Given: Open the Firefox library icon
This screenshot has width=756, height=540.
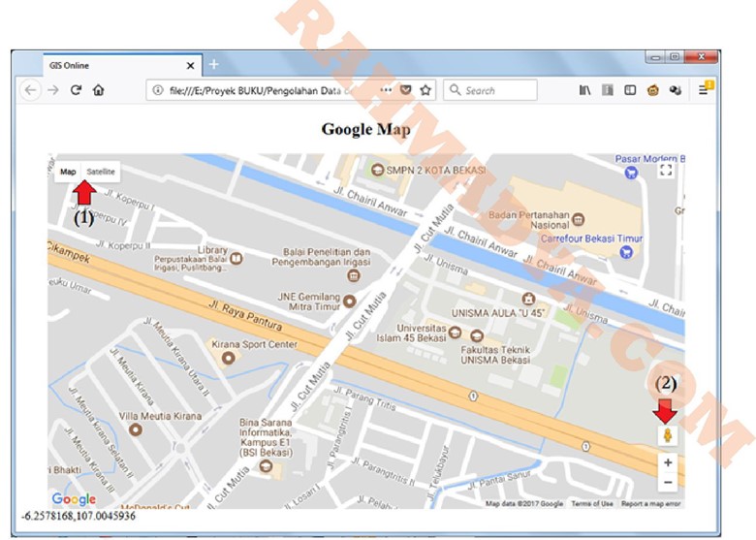Looking at the screenshot, I should pos(585,90).
